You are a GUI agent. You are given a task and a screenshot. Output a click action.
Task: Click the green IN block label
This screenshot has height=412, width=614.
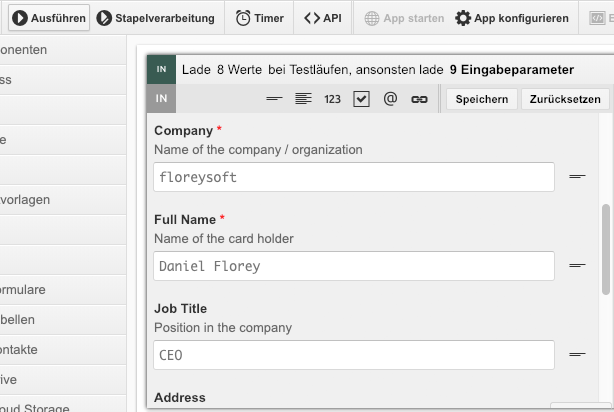(161, 69)
